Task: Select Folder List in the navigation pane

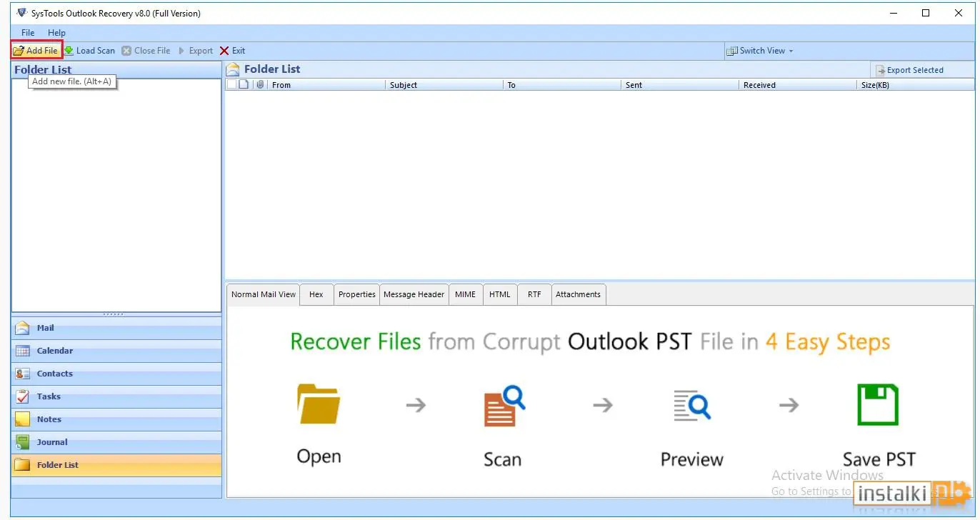Action: click(116, 465)
